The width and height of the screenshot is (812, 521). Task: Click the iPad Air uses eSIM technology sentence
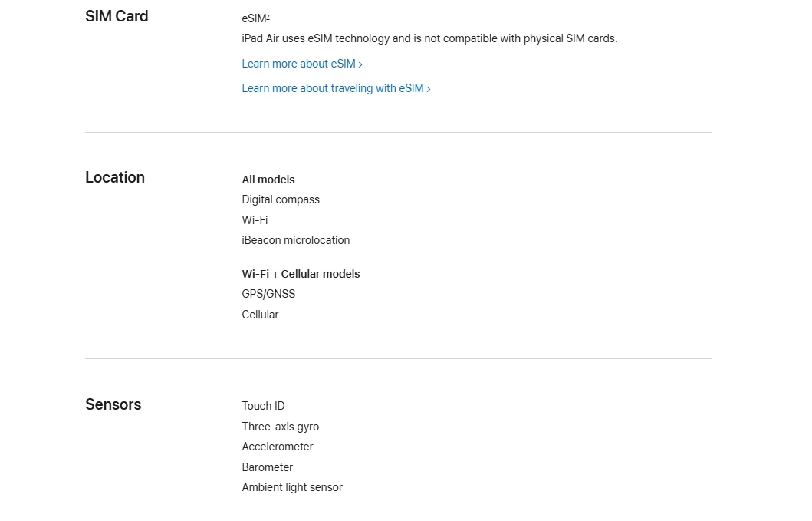[x=429, y=38]
